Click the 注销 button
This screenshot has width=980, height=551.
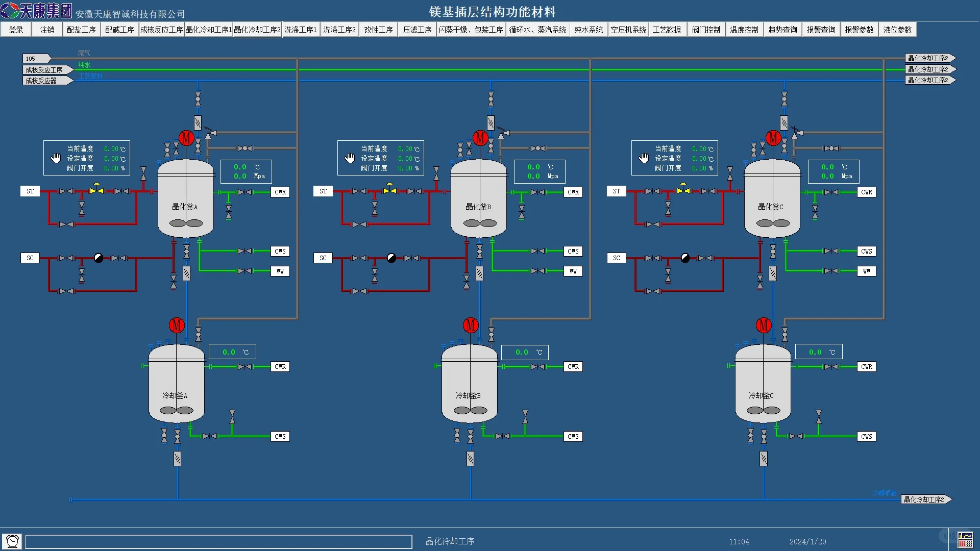coord(47,30)
